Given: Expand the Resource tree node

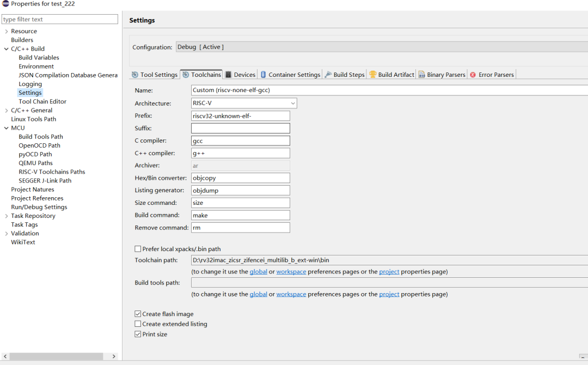Looking at the screenshot, I should pyautogui.click(x=7, y=31).
